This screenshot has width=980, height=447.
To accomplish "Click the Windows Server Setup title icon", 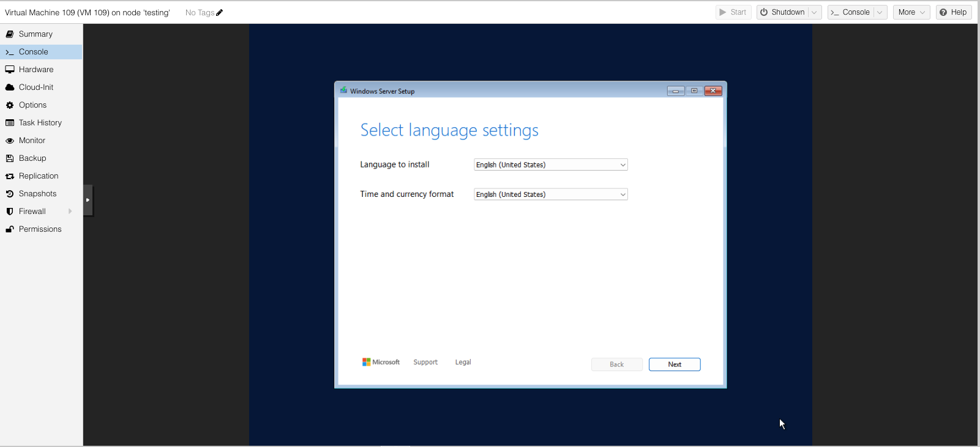I will pyautogui.click(x=343, y=91).
